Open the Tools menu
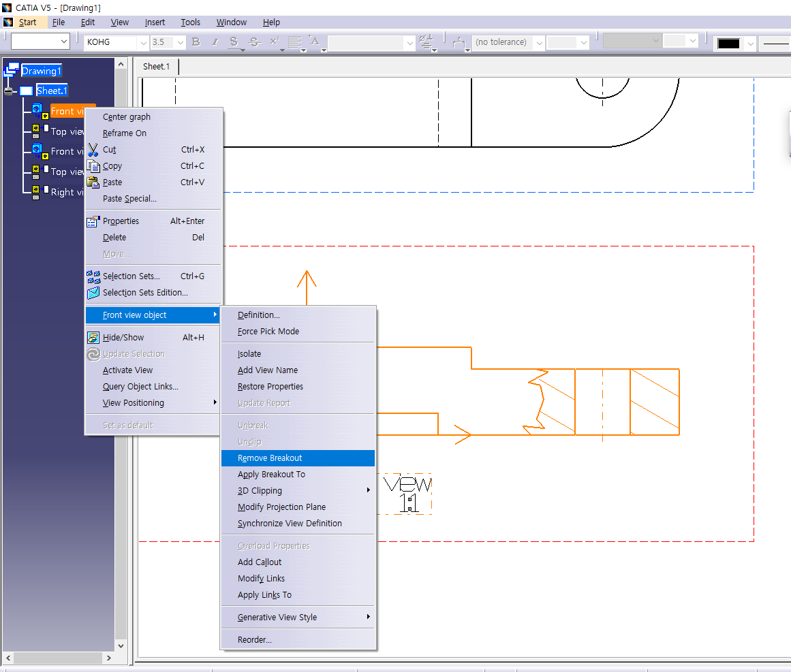The height and width of the screenshot is (672, 791). coord(191,22)
